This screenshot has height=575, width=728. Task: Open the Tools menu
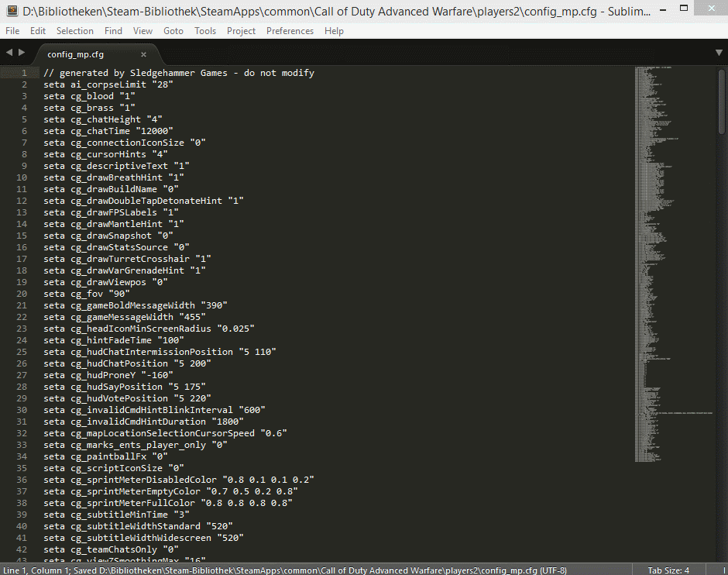205,31
